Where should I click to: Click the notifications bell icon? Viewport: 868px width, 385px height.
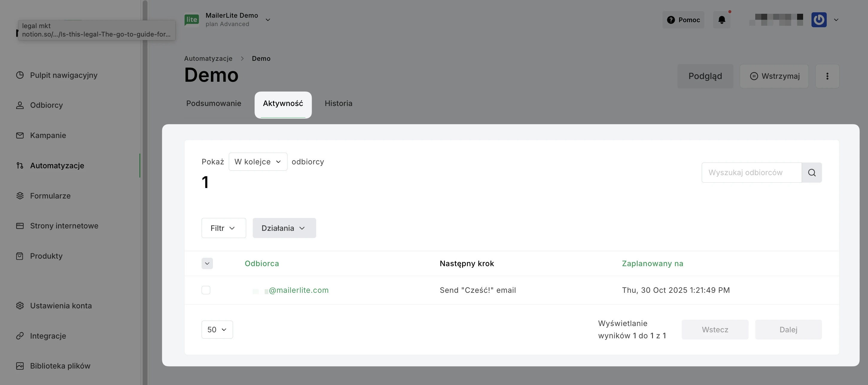(x=721, y=20)
